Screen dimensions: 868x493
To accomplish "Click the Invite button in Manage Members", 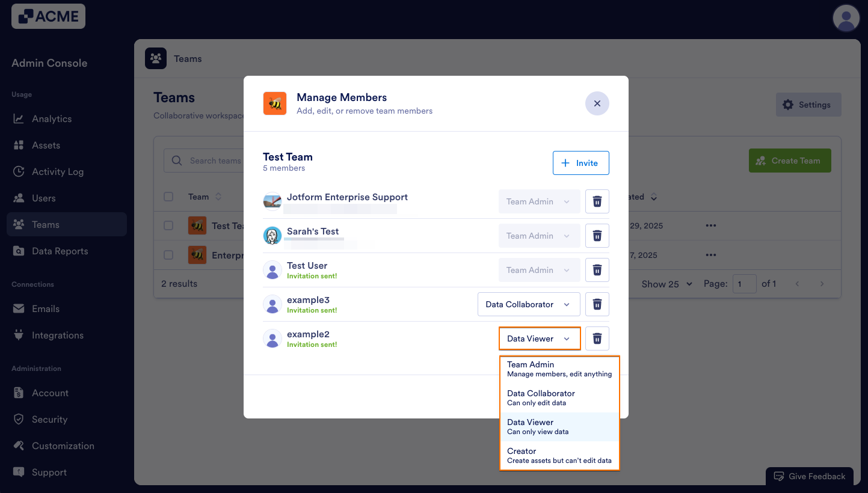I will tap(580, 162).
